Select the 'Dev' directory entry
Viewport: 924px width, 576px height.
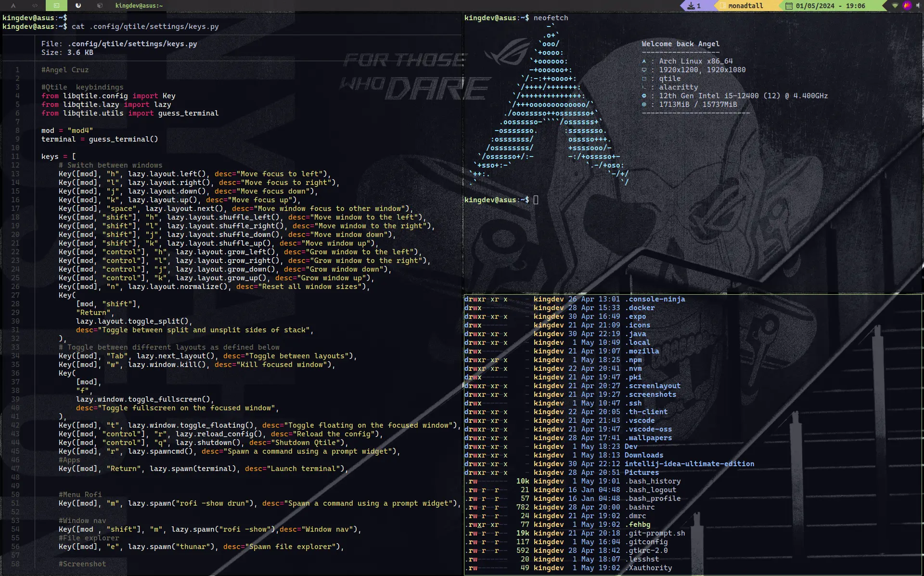pos(631,446)
